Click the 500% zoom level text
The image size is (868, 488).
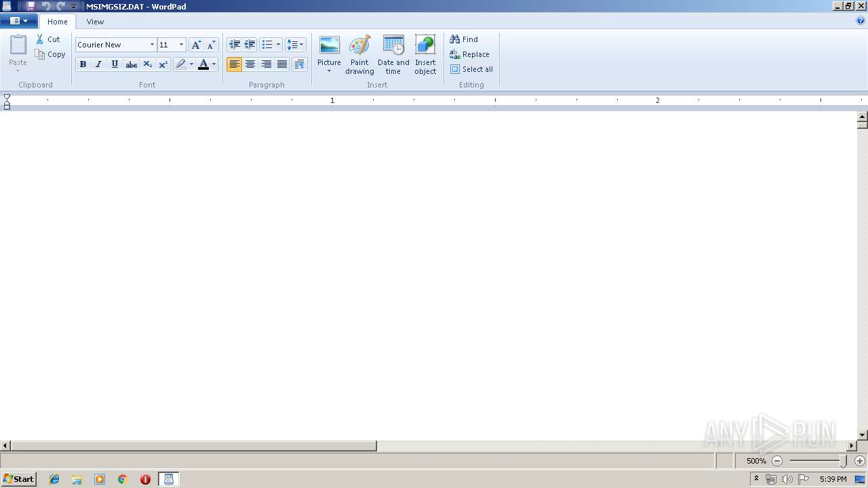pos(756,461)
